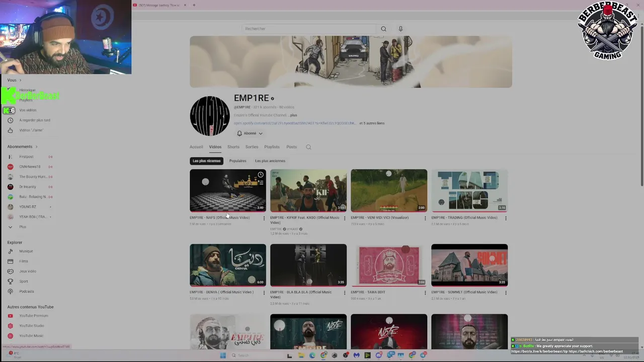Switch to the Sorties channel tab
The image size is (644, 362).
click(x=252, y=147)
